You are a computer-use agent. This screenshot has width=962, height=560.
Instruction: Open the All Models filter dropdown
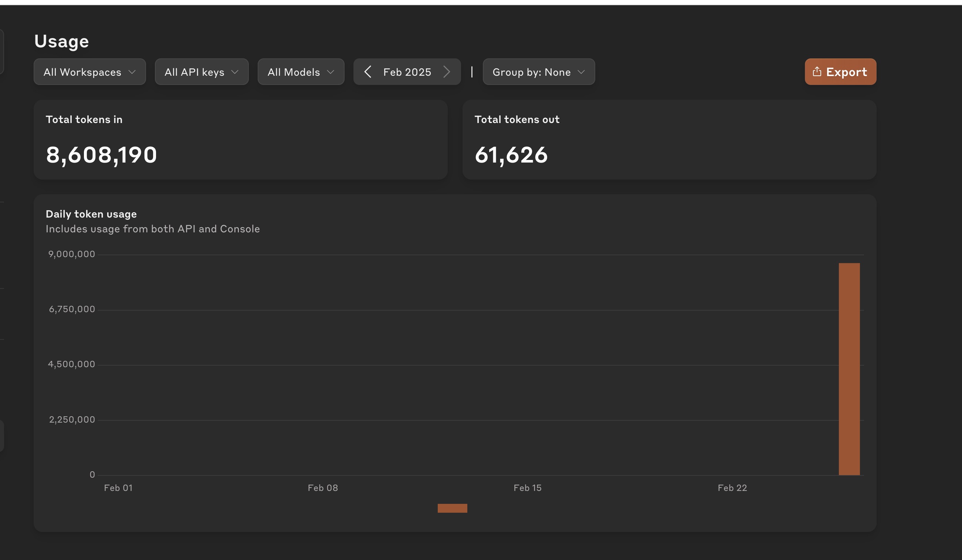click(301, 72)
